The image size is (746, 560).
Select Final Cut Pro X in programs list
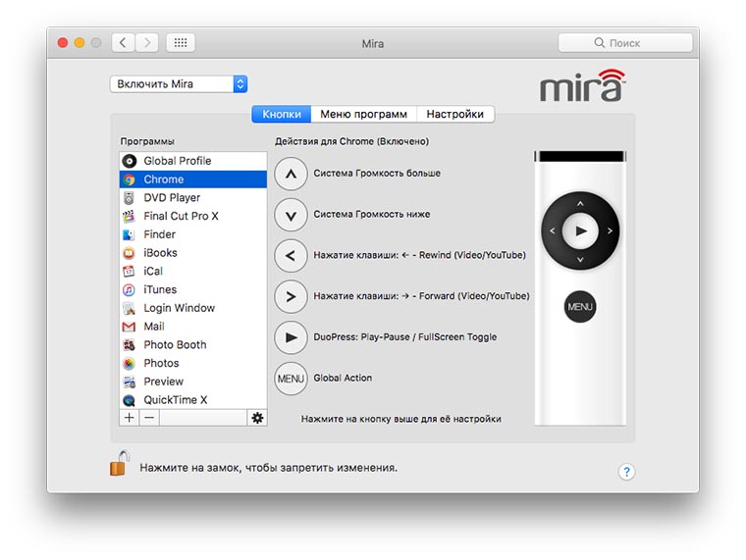coord(181,216)
